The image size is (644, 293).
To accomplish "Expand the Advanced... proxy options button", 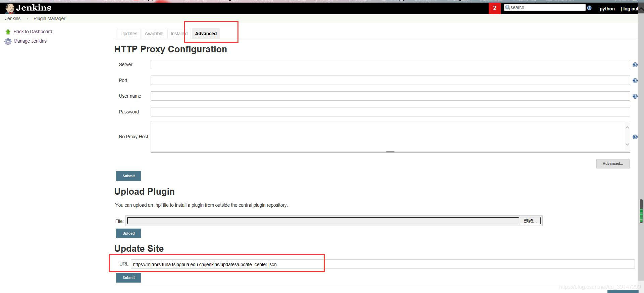I will tap(612, 164).
